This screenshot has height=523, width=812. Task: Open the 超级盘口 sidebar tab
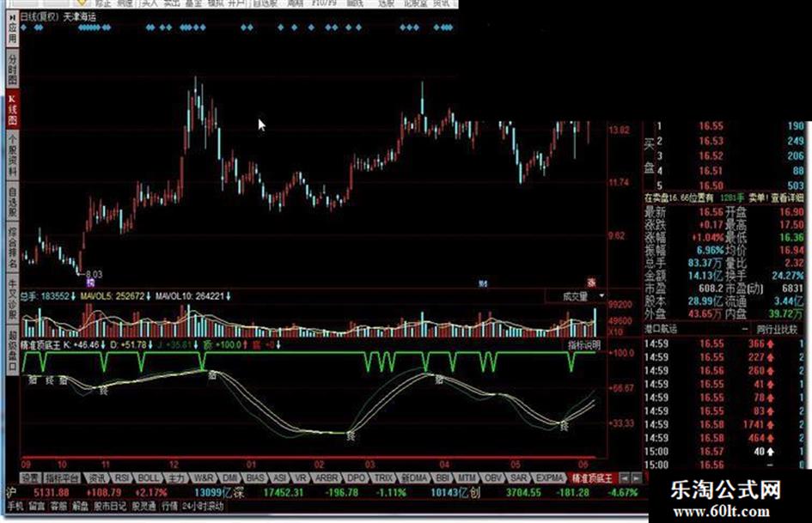(12, 350)
